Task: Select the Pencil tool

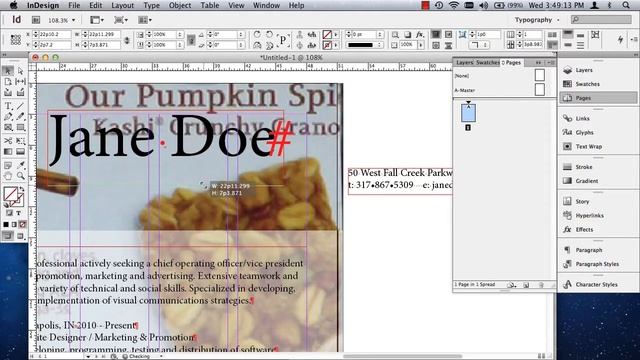Action: (20, 117)
